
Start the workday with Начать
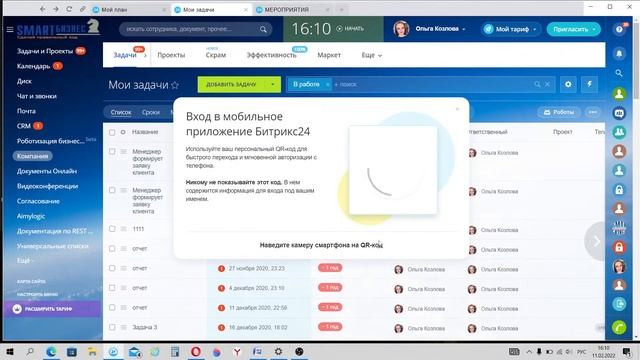tap(350, 29)
